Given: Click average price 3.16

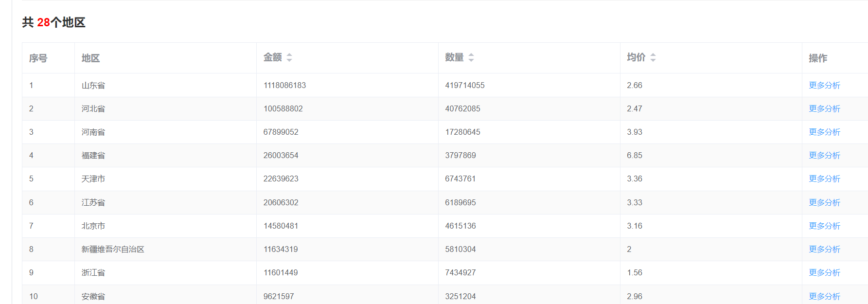Looking at the screenshot, I should pos(635,226).
